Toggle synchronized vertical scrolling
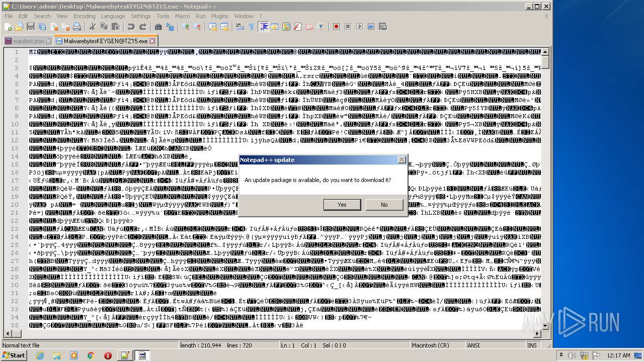This screenshot has width=644, height=362. tap(213, 27)
